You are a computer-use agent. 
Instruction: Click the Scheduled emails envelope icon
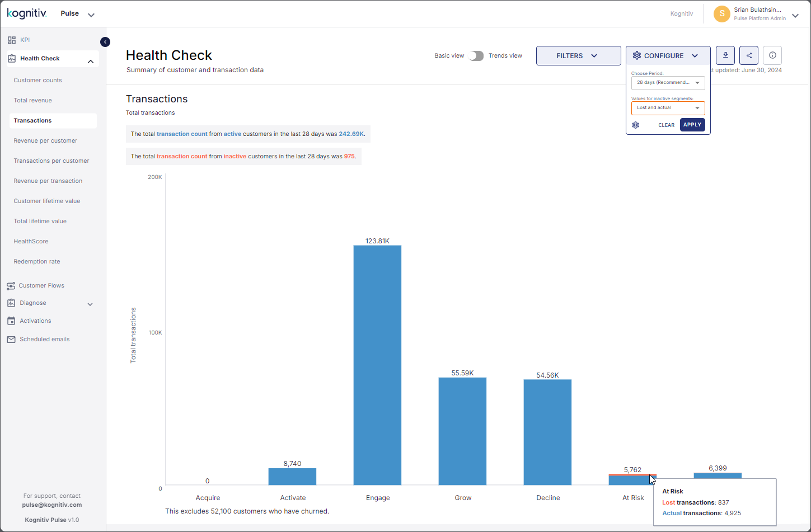[11, 340]
